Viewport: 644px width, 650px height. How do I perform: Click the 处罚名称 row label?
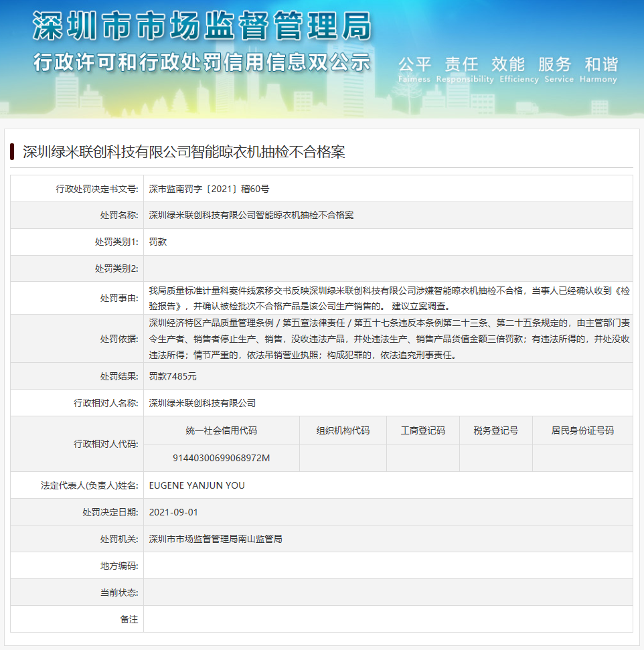119,215
